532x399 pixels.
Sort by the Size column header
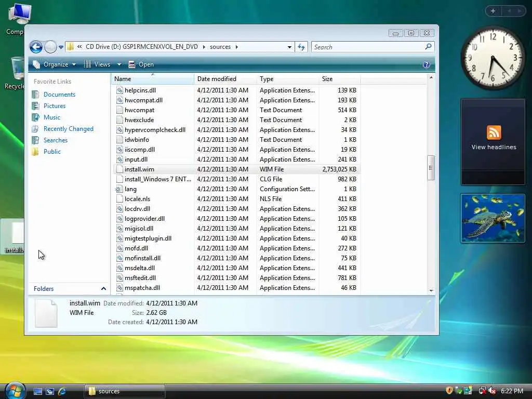340,79
